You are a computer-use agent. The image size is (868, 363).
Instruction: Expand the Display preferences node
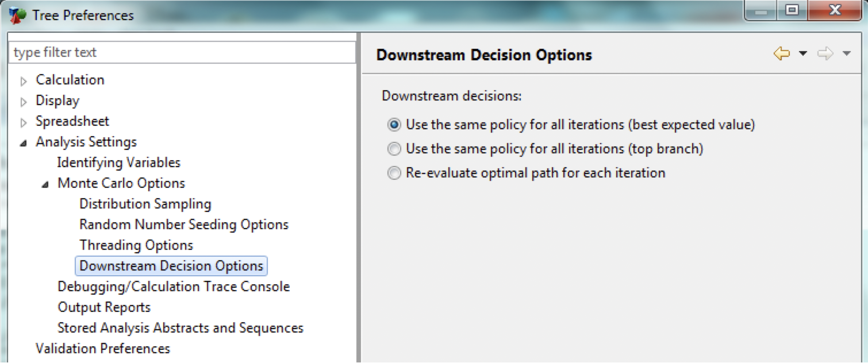[24, 102]
